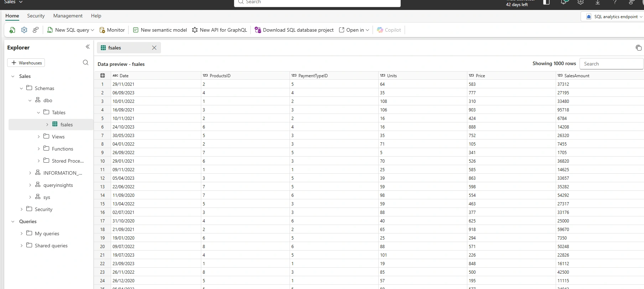This screenshot has width=644, height=289.
Task: Click New semantic model
Action: pyautogui.click(x=160, y=30)
